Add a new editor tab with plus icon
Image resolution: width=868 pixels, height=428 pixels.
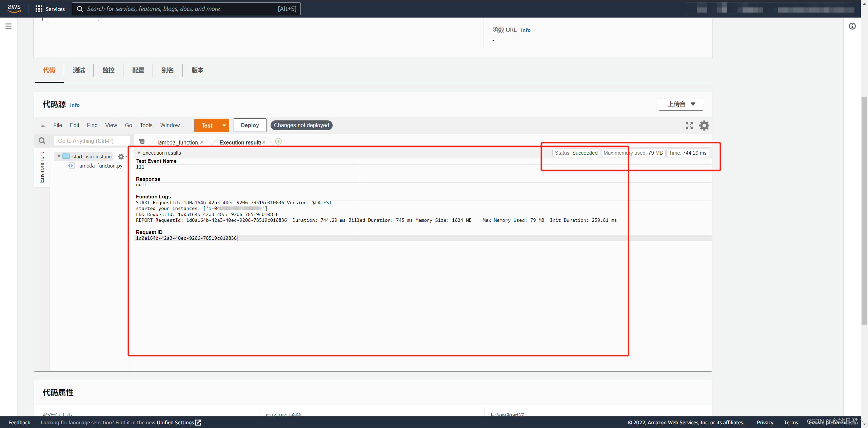[278, 141]
